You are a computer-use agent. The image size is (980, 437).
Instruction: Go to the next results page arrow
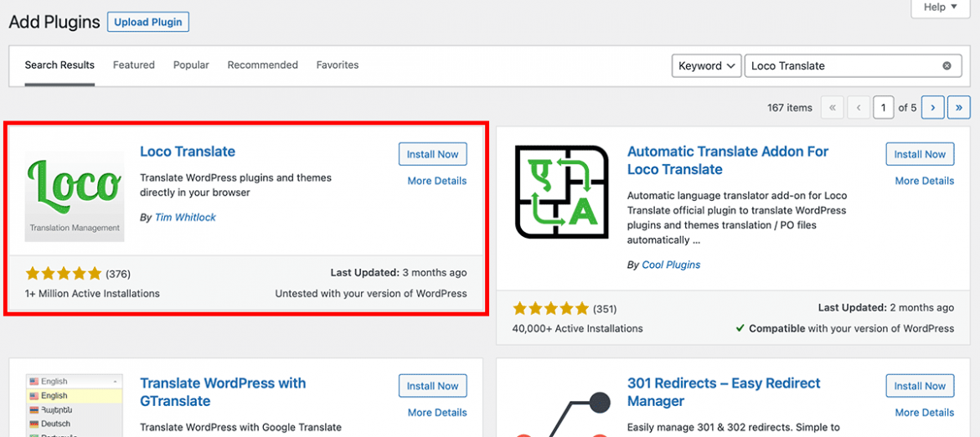click(932, 107)
